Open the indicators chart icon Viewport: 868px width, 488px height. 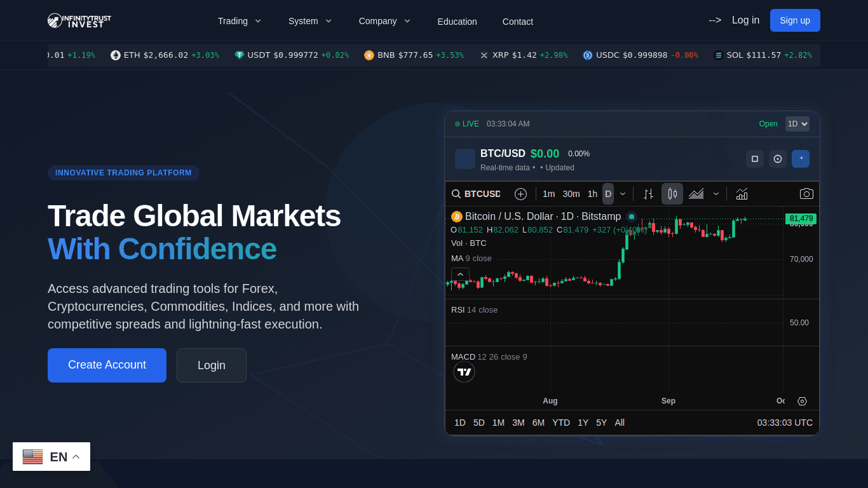tap(742, 194)
